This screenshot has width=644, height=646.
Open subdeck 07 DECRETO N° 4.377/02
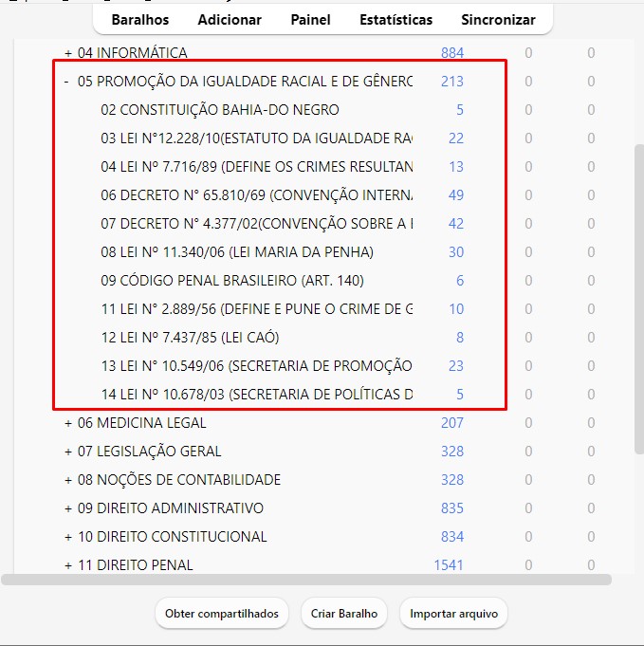256,224
